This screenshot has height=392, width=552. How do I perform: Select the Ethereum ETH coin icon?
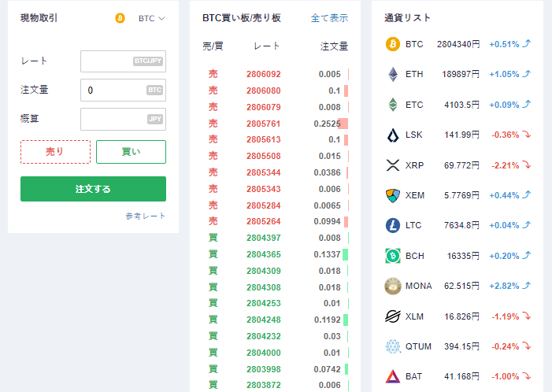coord(392,74)
